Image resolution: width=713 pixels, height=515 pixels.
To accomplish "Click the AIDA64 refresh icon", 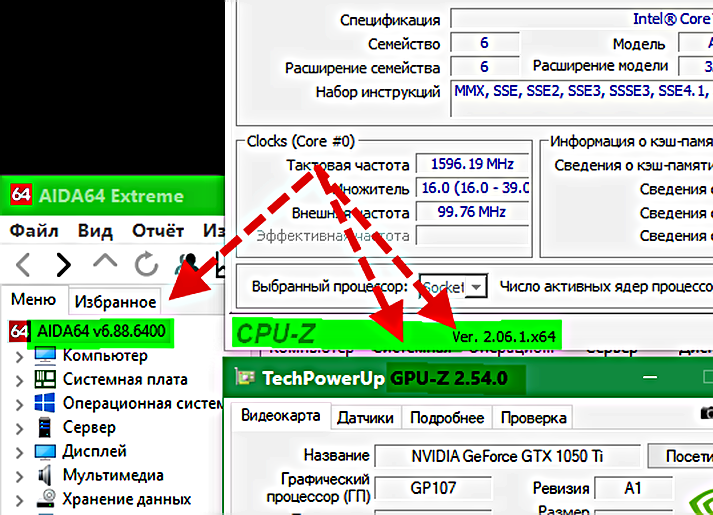I will [x=146, y=264].
